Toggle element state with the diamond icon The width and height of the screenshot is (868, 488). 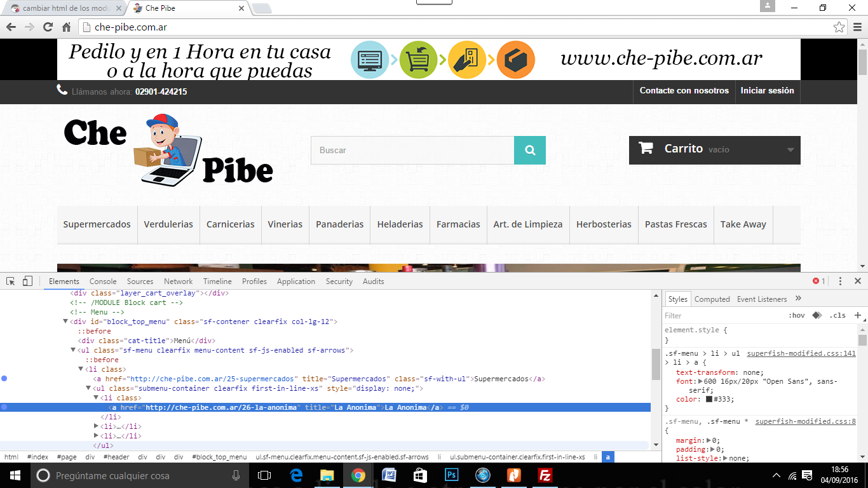817,315
